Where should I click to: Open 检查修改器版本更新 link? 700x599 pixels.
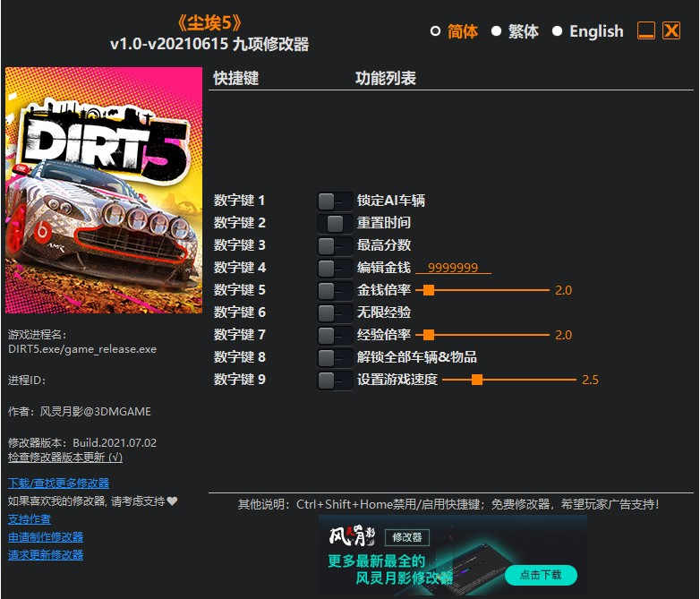[x=65, y=458]
